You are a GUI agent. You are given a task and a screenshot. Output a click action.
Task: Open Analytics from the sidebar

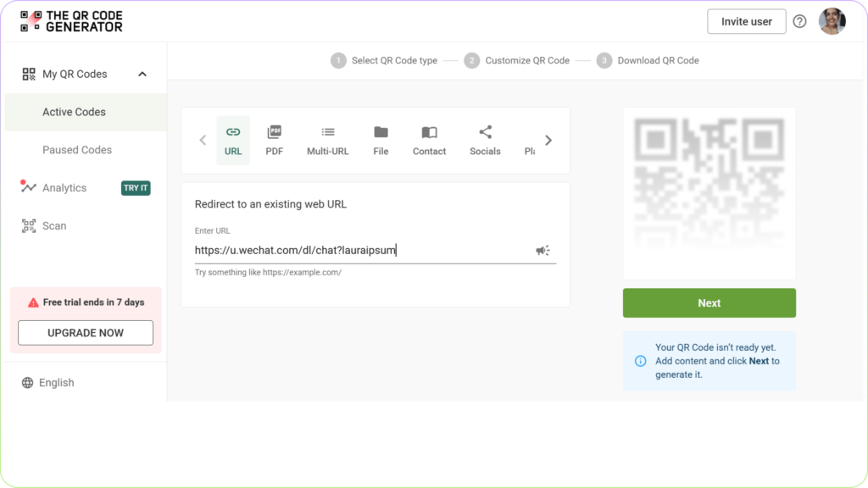(64, 187)
